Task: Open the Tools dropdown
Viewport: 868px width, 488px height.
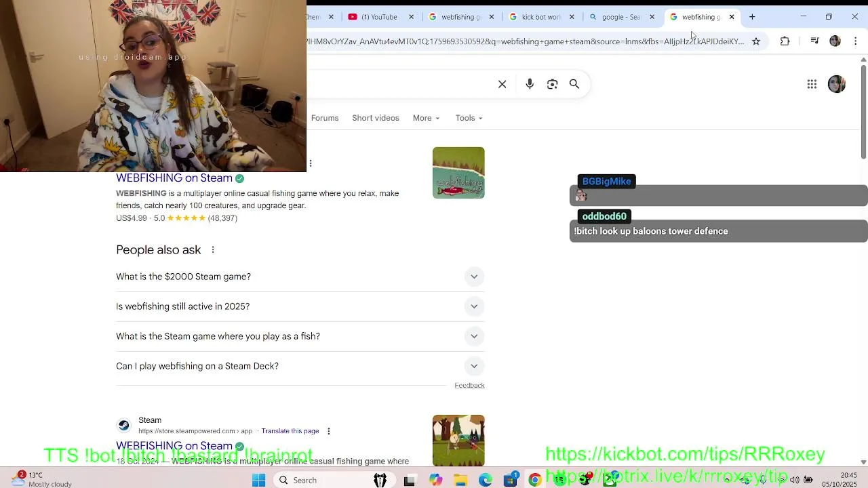Action: (x=469, y=118)
